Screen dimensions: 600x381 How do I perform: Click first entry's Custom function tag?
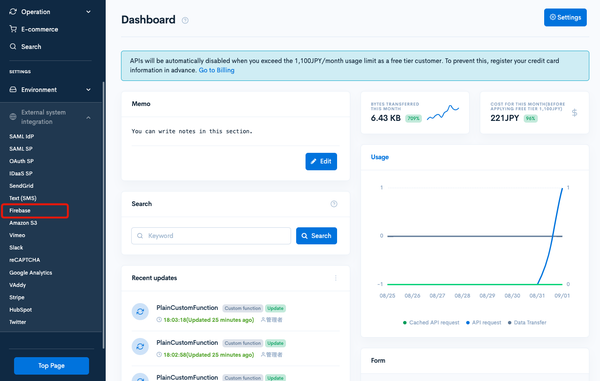tap(243, 308)
